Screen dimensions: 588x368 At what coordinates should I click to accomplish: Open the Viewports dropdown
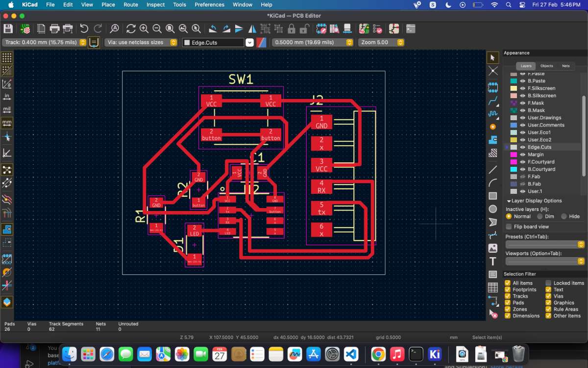point(545,261)
